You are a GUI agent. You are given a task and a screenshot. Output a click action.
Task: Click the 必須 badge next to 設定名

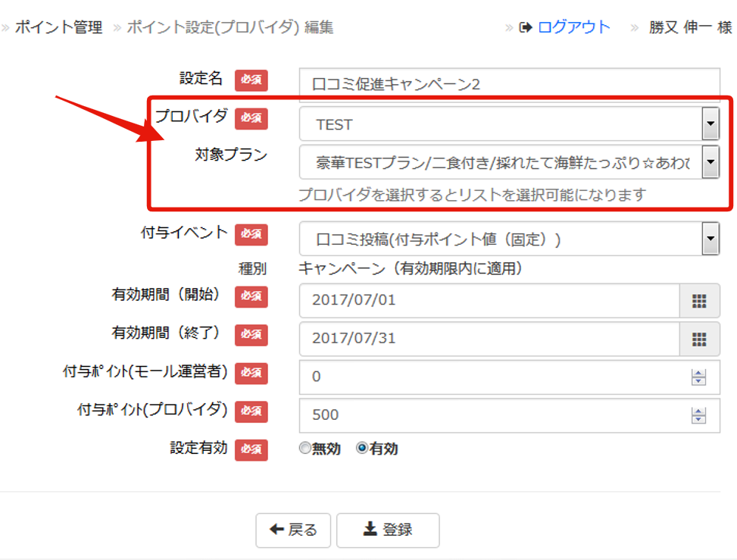click(251, 80)
